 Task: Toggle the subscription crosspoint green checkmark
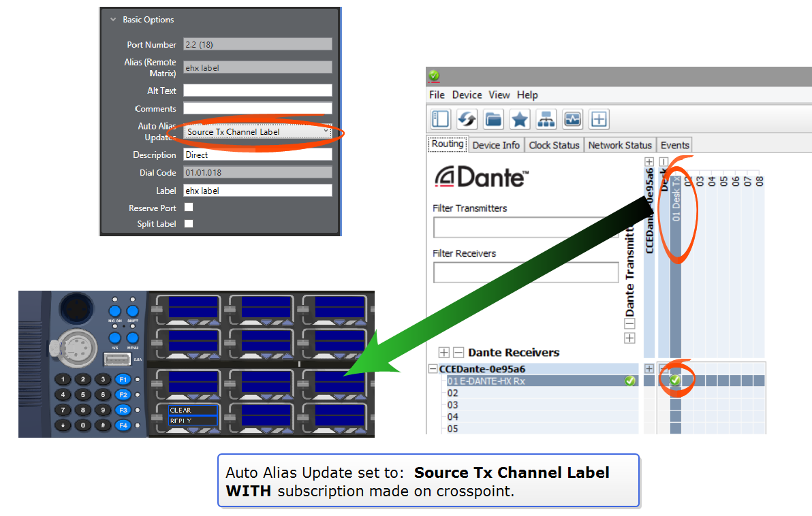(x=675, y=381)
